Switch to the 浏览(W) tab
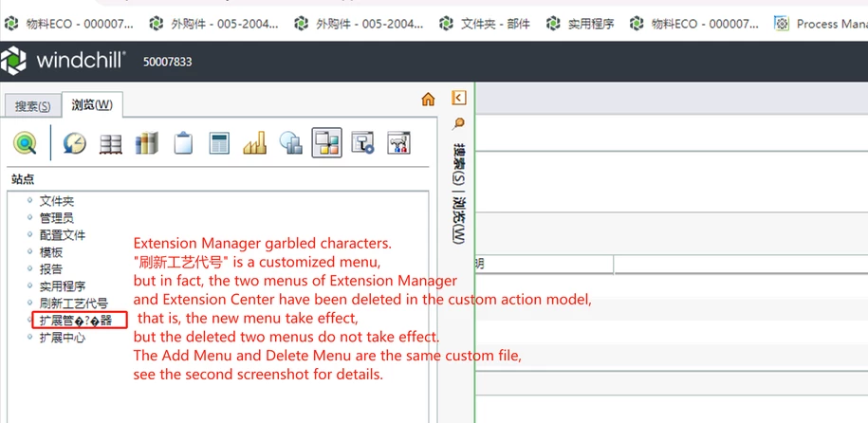The image size is (868, 423). (92, 105)
